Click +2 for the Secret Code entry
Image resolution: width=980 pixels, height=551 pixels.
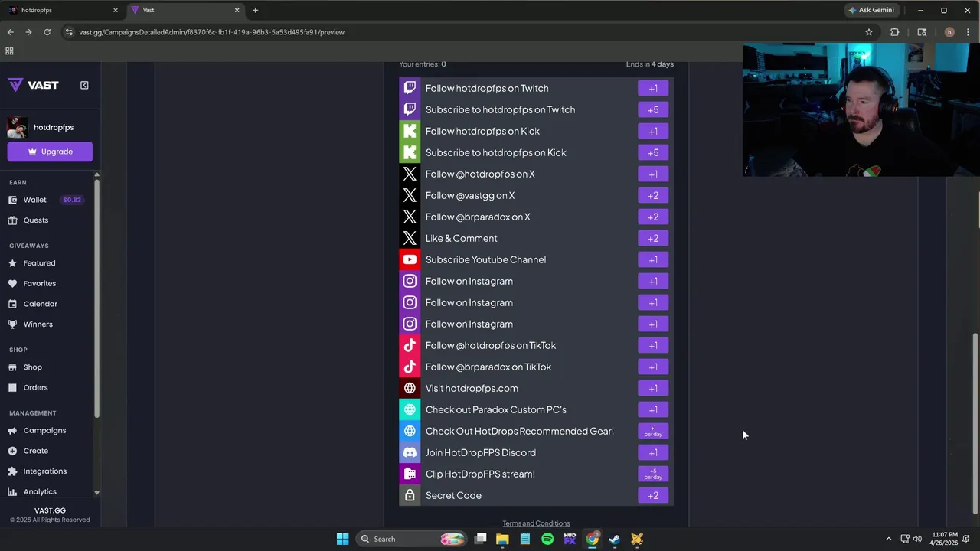point(653,495)
